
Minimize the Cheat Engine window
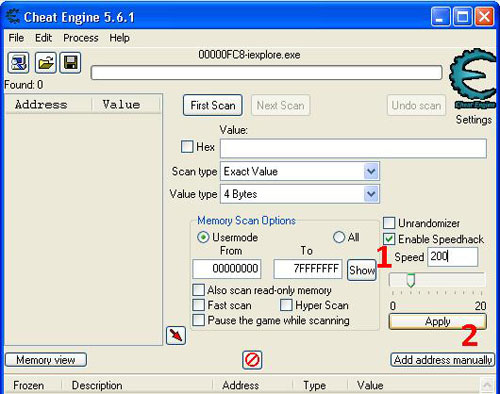click(440, 17)
